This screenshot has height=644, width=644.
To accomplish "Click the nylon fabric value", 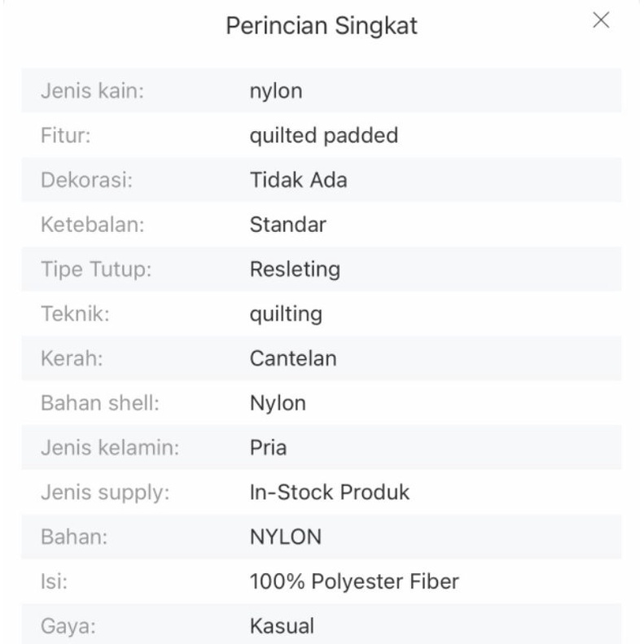I will (275, 90).
